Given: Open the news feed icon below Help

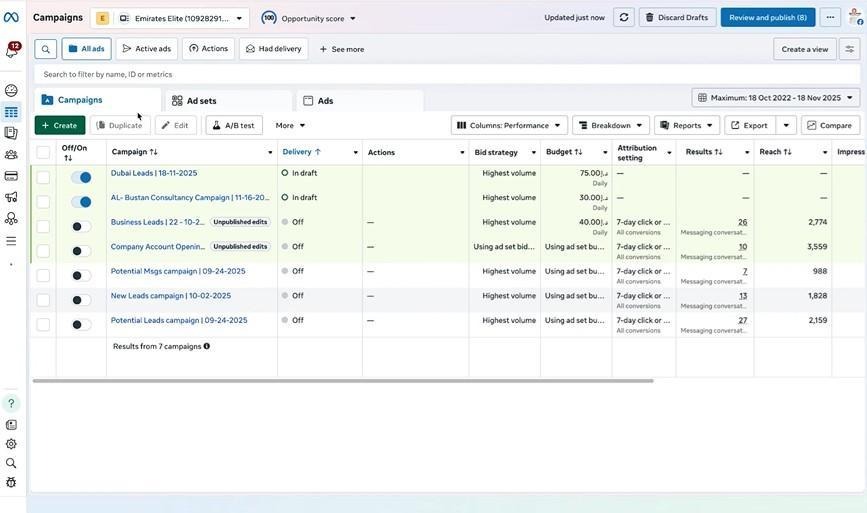Looking at the screenshot, I should pos(11,425).
